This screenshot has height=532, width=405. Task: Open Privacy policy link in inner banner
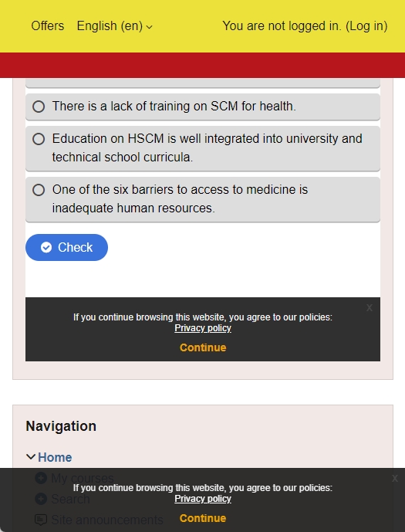pos(203,328)
